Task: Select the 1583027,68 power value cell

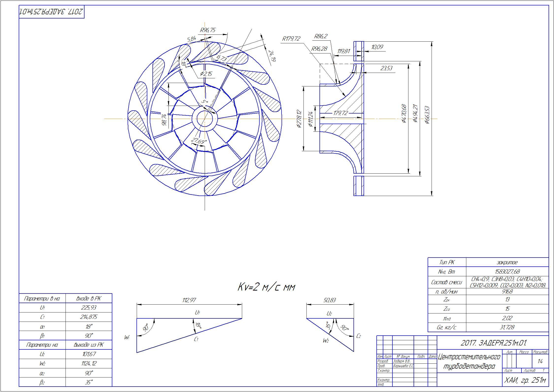Action: click(507, 272)
